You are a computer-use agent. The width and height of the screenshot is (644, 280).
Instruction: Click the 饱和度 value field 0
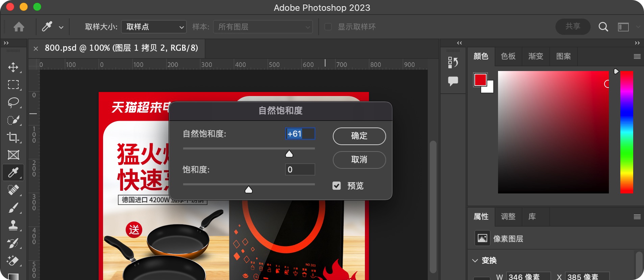pos(300,169)
